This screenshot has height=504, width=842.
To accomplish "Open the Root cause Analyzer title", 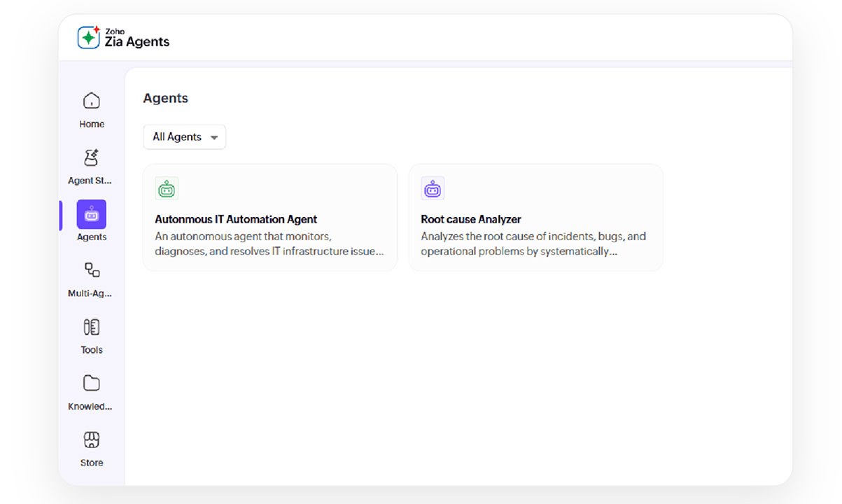I will 471,219.
